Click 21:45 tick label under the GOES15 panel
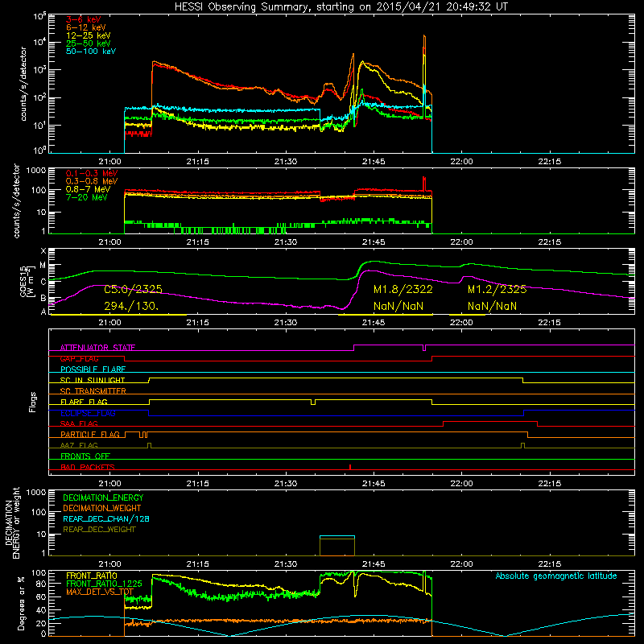The image size is (644, 644). tap(374, 323)
